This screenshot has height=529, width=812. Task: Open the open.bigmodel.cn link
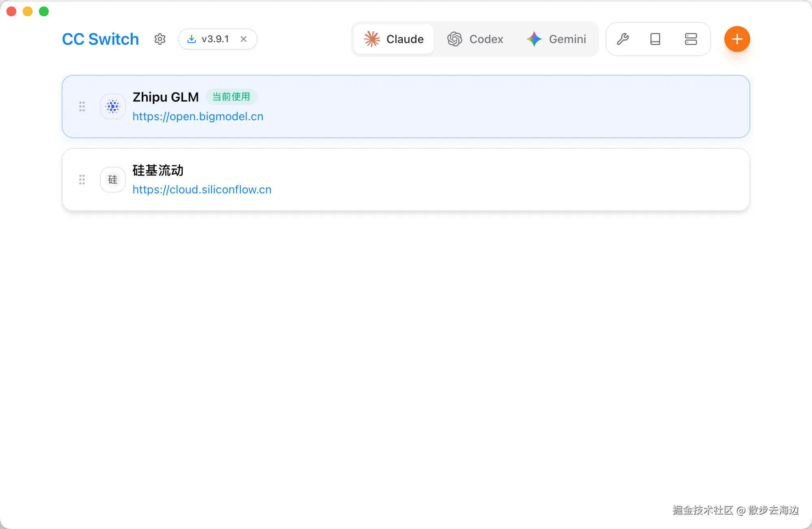(198, 117)
